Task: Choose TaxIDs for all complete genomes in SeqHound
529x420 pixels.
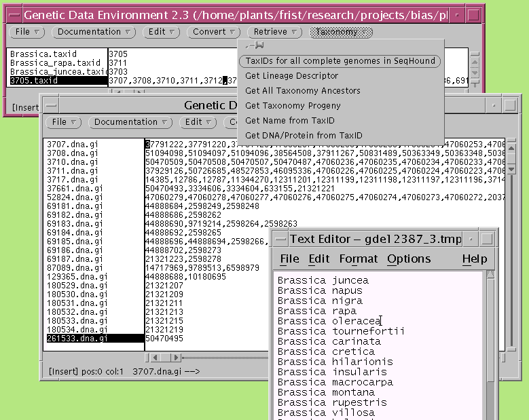Action: tap(340, 61)
